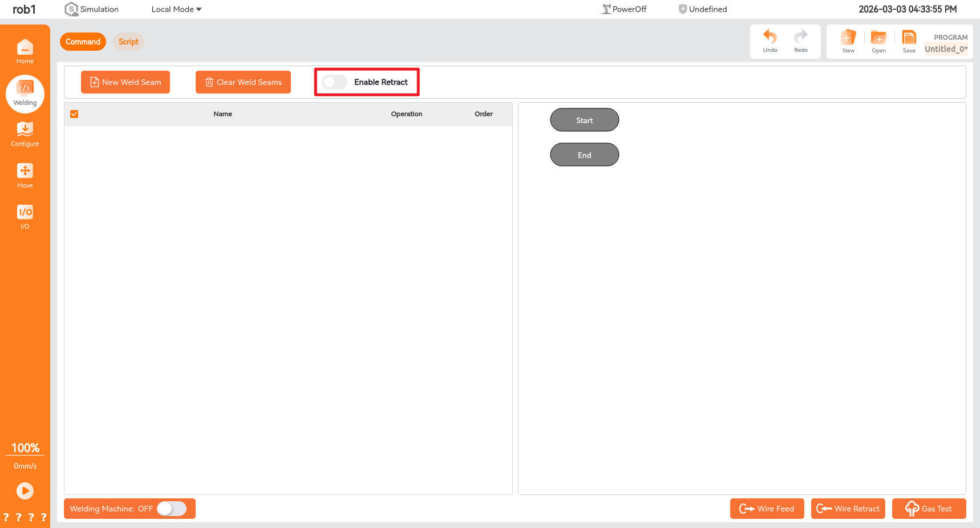Viewport: 980px width, 528px height.
Task: Click the Clear Weld Seams button
Action: tap(243, 82)
